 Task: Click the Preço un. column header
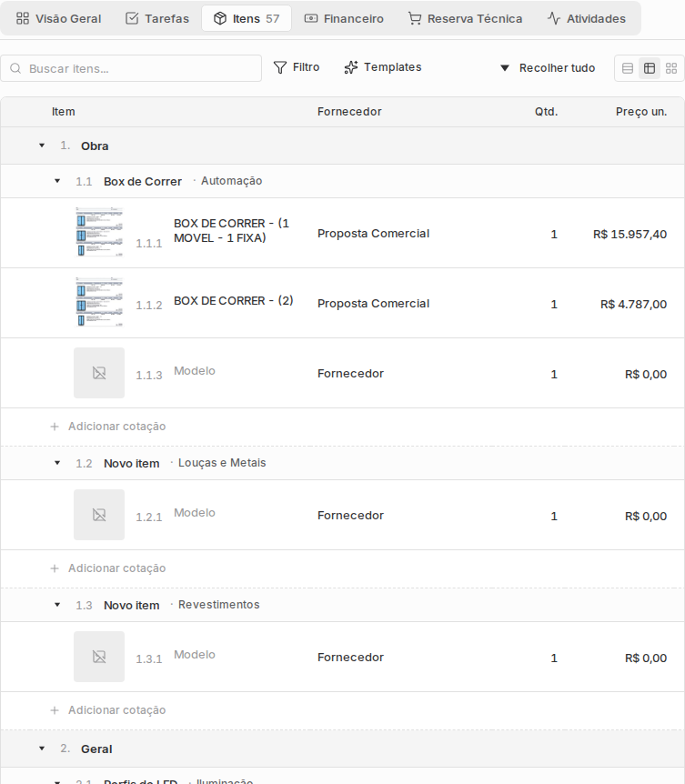coord(641,112)
